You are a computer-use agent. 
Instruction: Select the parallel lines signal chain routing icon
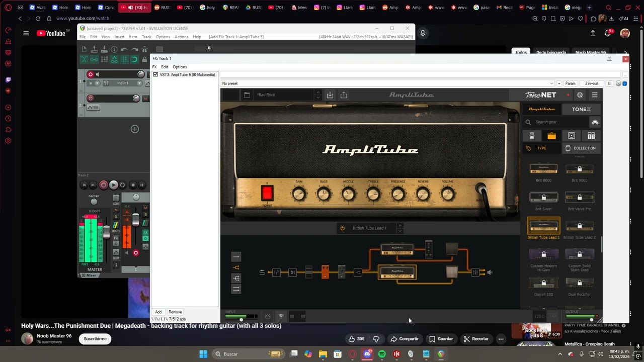pyautogui.click(x=236, y=289)
